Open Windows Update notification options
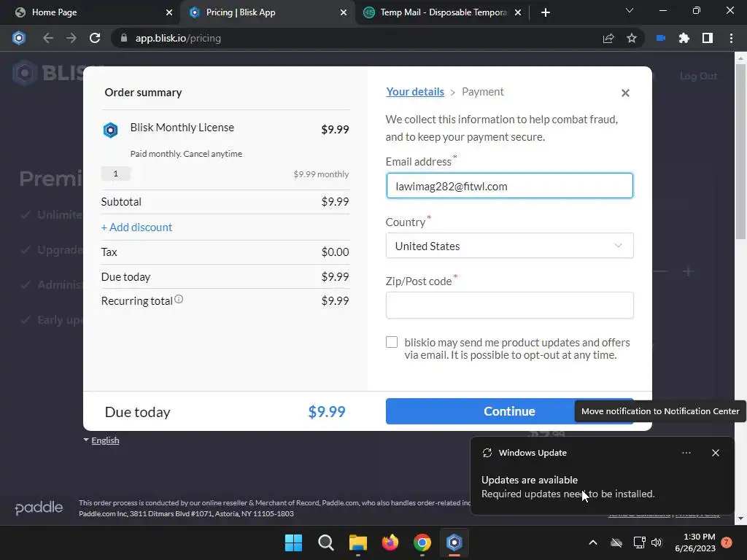The image size is (747, 560). 686,453
